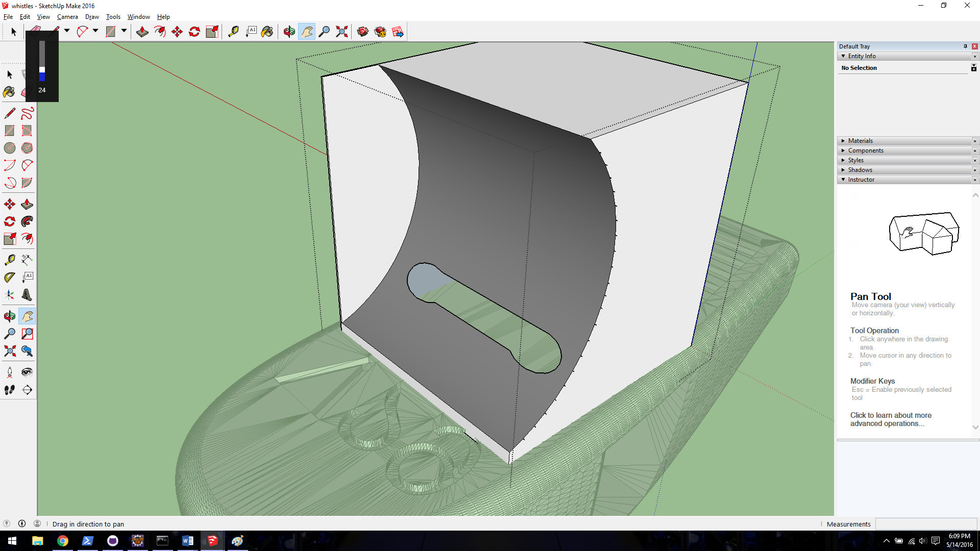Screen dimensions: 980x551
Task: Toggle Entity Info details button
Action: (x=973, y=68)
